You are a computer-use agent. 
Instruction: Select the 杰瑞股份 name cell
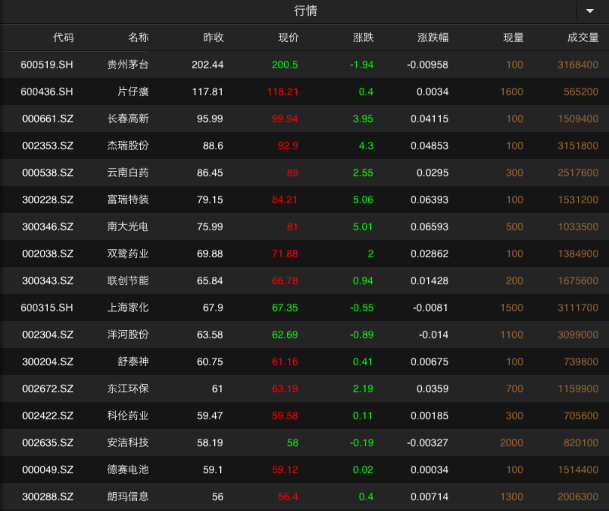pos(128,146)
